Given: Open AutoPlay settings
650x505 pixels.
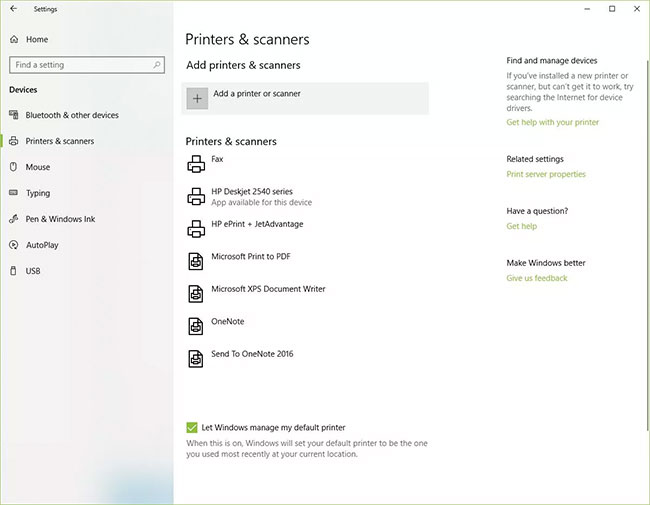Looking at the screenshot, I should 42,245.
